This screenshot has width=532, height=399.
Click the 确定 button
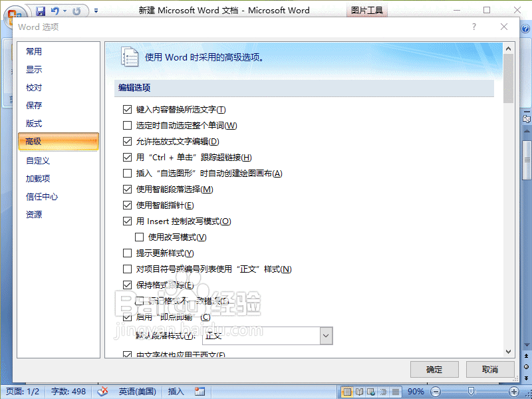[x=434, y=370]
